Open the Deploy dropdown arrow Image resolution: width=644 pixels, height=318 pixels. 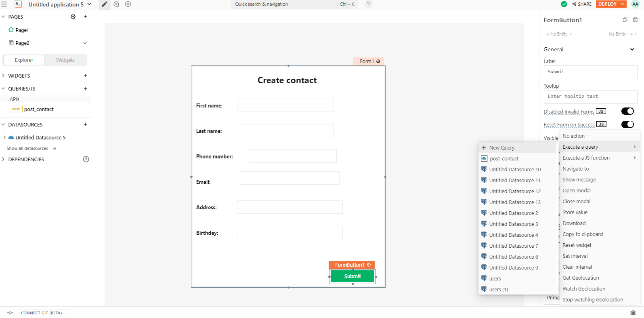pos(623,4)
